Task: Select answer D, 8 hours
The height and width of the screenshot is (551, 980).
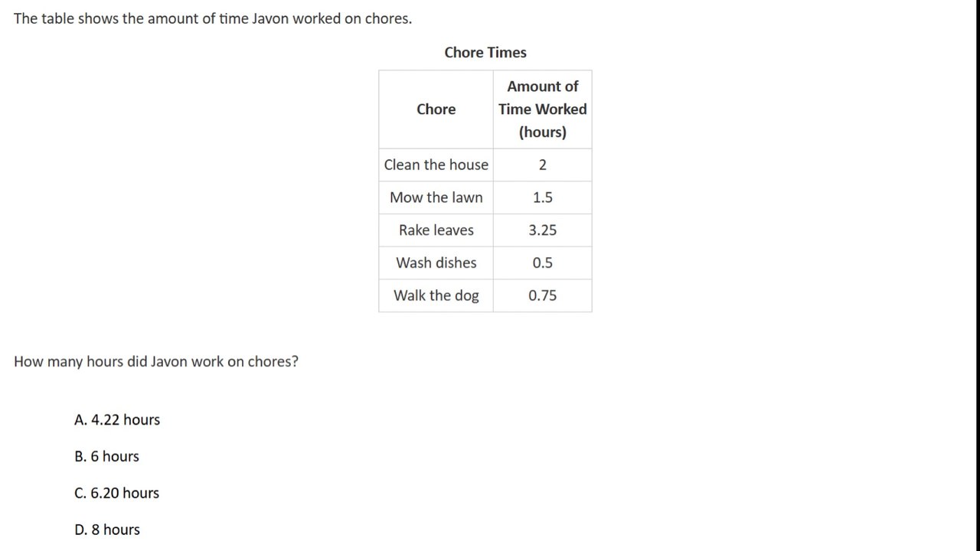Action: click(107, 530)
